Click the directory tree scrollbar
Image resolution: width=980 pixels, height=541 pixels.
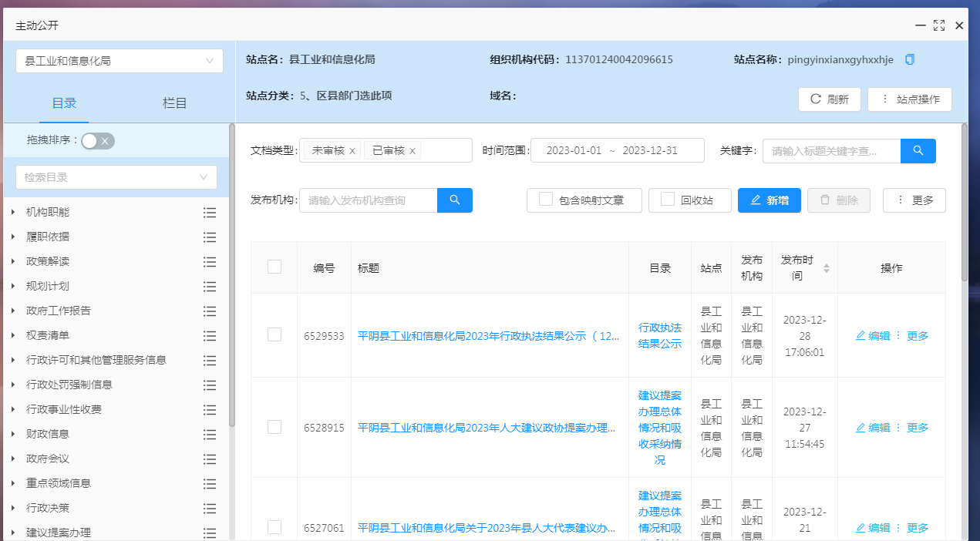click(231, 276)
